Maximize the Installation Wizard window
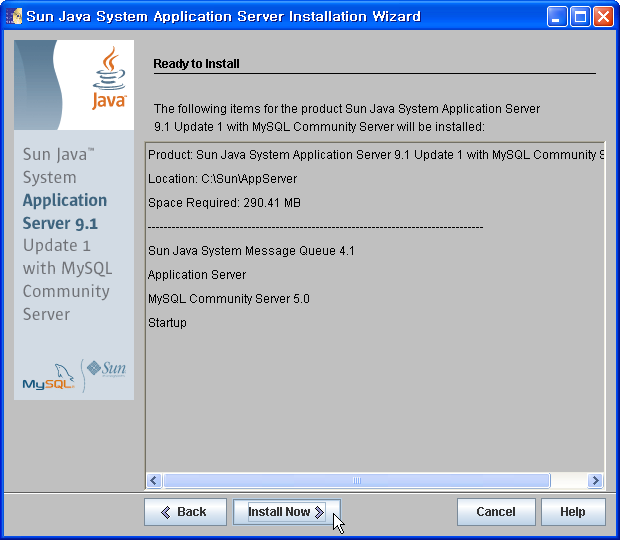Screen dimensions: 620x540 (580, 17)
